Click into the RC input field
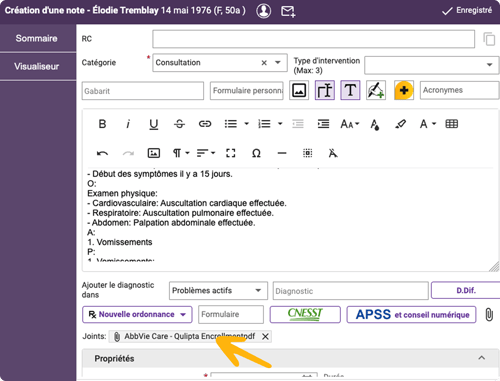500x381 pixels. point(314,39)
